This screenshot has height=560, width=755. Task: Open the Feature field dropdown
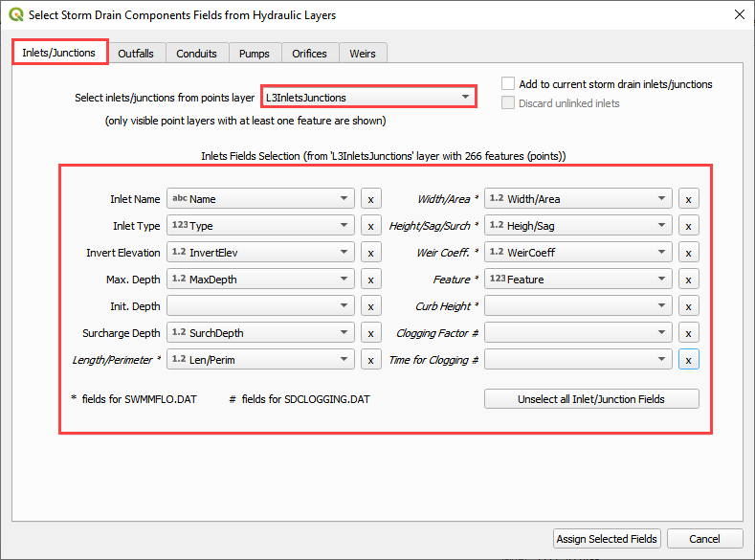click(x=578, y=280)
